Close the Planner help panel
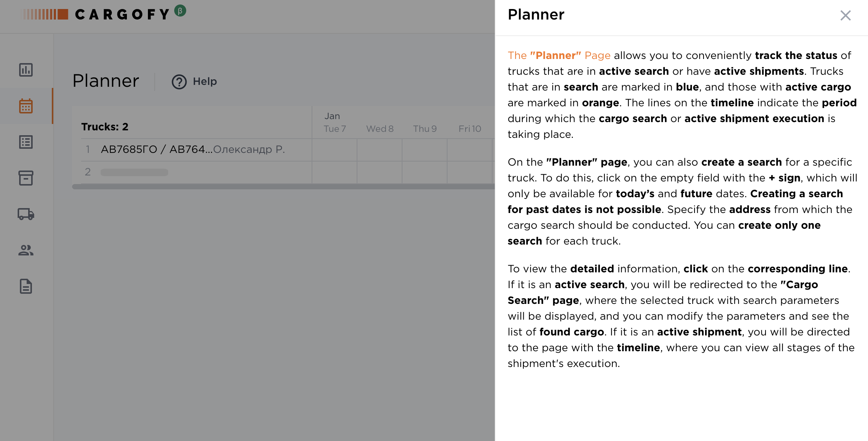Image resolution: width=868 pixels, height=441 pixels. [845, 15]
